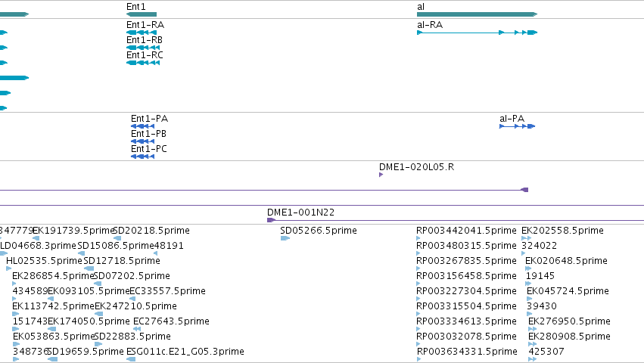
Task: Click the DME1-020L05.R label
Action: point(416,166)
